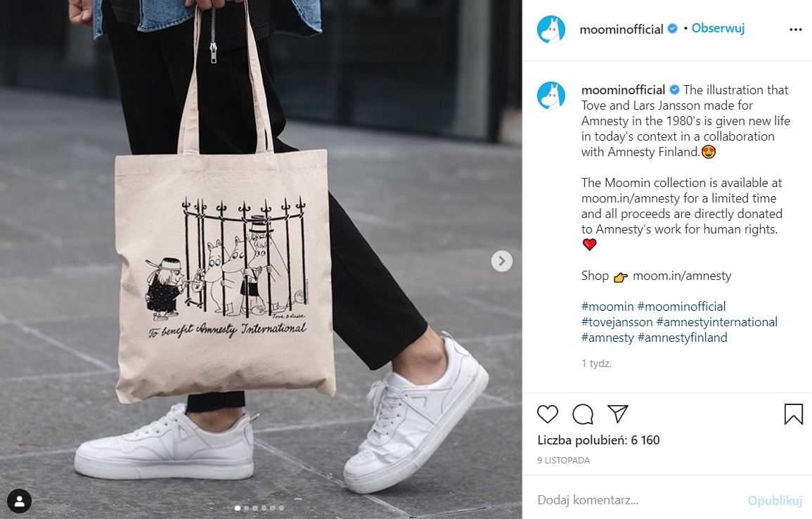This screenshot has height=519, width=812.
Task: Focus the Dodaj komentarz input field
Action: [637, 500]
